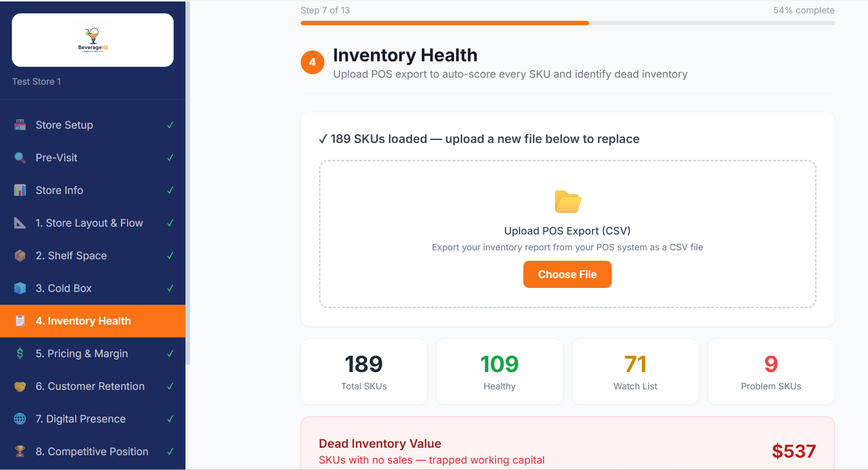Select the Store Layout & Flow ruler icon
The image size is (868, 470).
click(x=20, y=223)
